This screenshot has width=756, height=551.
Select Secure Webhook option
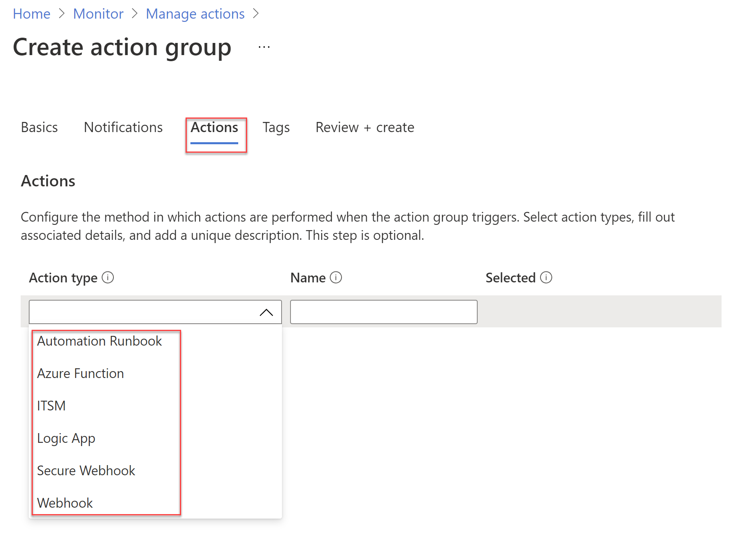(86, 471)
